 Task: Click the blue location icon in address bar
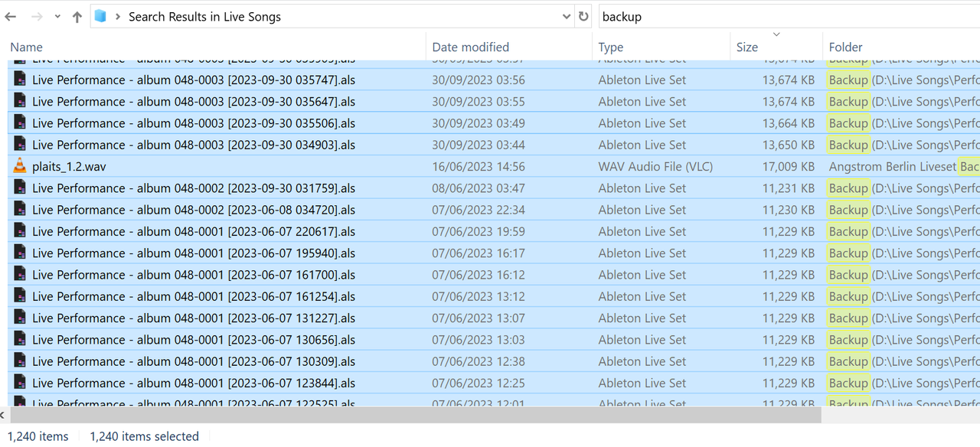click(x=100, y=16)
